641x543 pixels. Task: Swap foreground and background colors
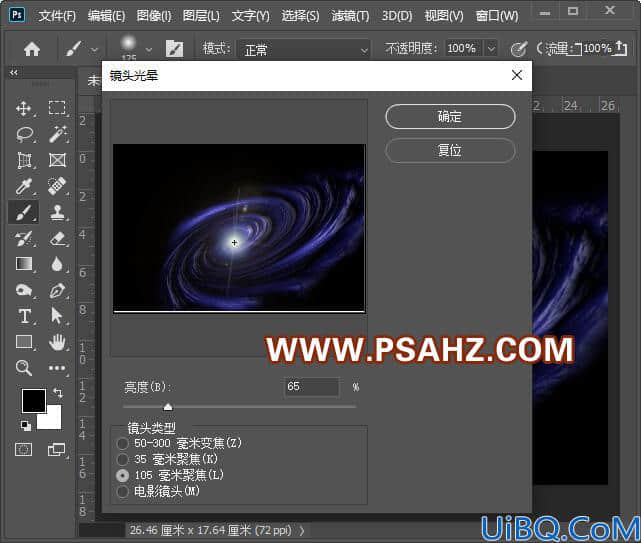tap(58, 393)
